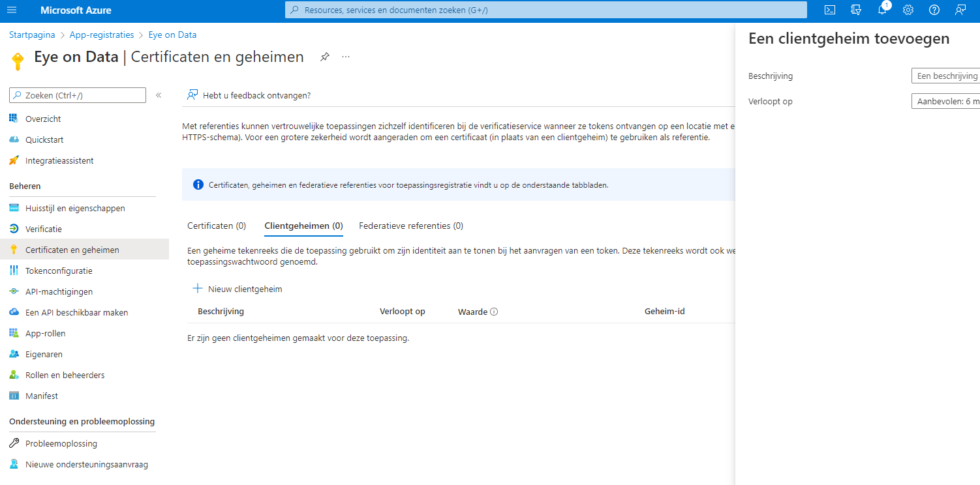980x485 pixels.
Task: Click the top bar feedback icon
Action: 960,10
